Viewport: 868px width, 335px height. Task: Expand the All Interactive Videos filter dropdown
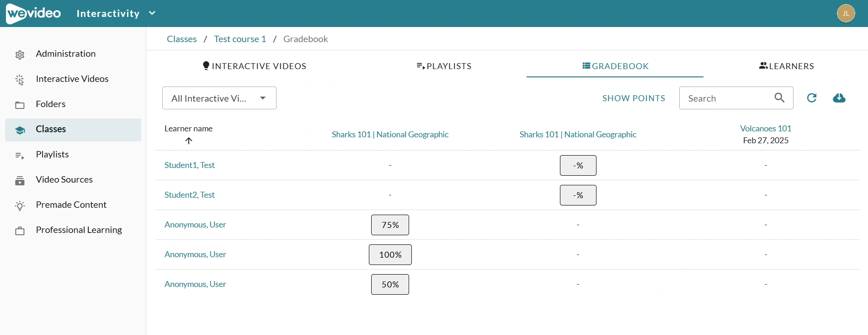[x=219, y=98]
